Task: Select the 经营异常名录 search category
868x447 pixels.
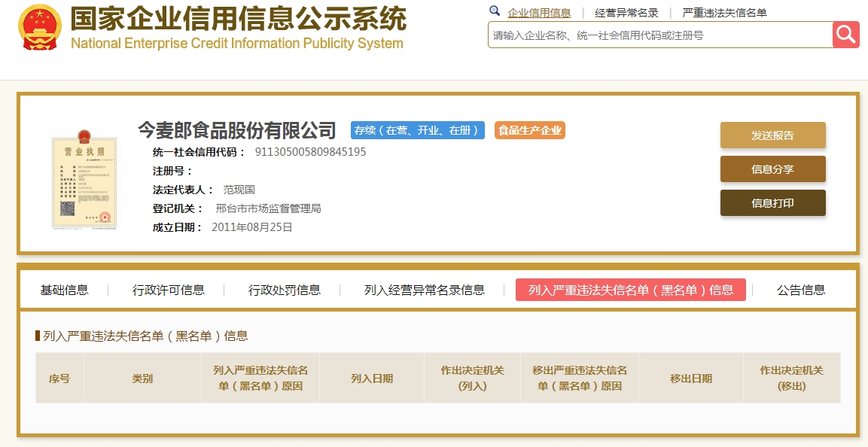Action: click(x=626, y=13)
